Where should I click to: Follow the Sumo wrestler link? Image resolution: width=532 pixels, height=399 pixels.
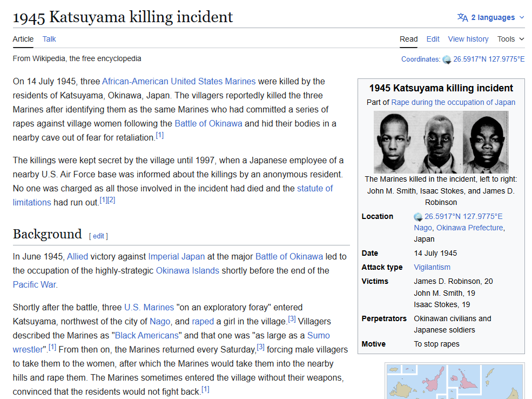[171, 342]
